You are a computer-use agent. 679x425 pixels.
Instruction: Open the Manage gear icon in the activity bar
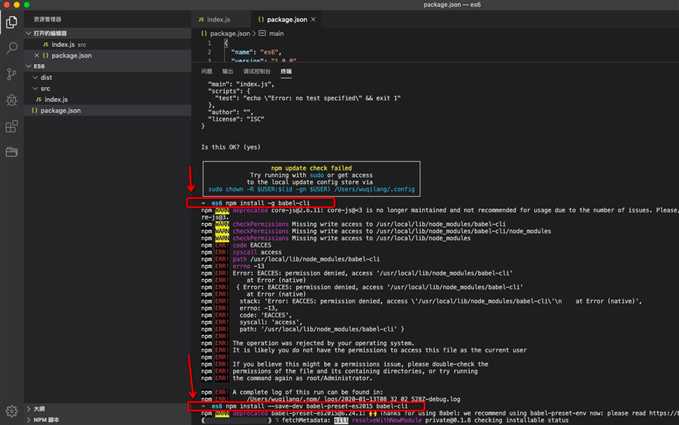pyautogui.click(x=12, y=411)
